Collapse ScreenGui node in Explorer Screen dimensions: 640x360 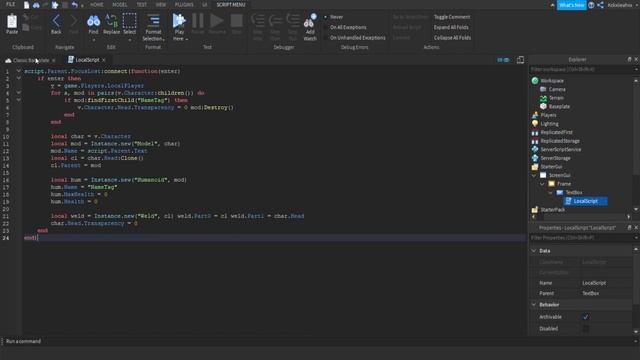click(534, 176)
